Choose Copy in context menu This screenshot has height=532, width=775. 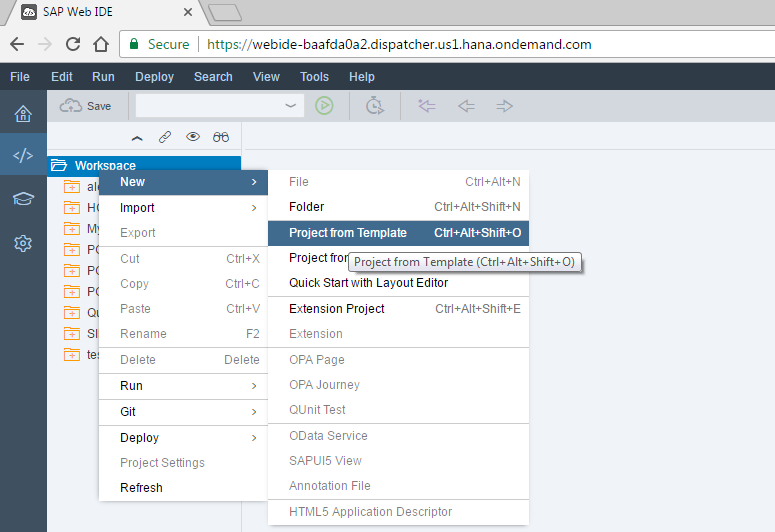click(x=183, y=284)
